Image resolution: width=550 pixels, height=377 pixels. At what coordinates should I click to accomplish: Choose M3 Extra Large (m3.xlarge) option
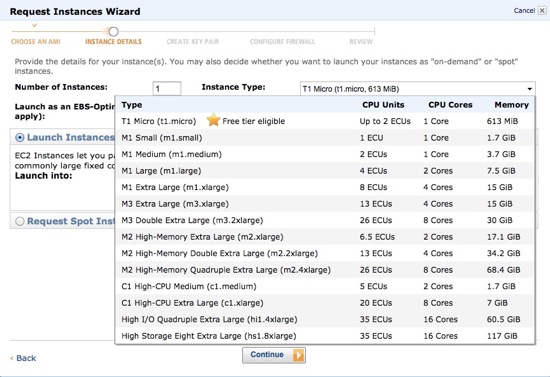pos(324,204)
